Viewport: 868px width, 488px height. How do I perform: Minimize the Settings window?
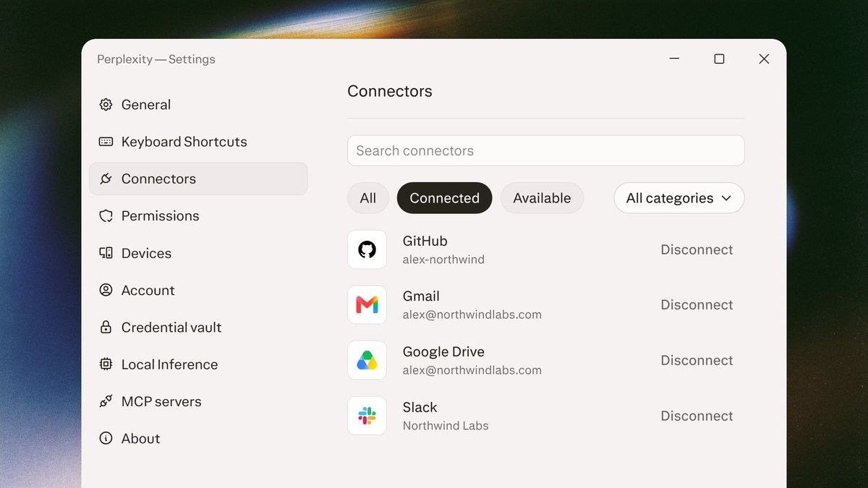(x=674, y=59)
